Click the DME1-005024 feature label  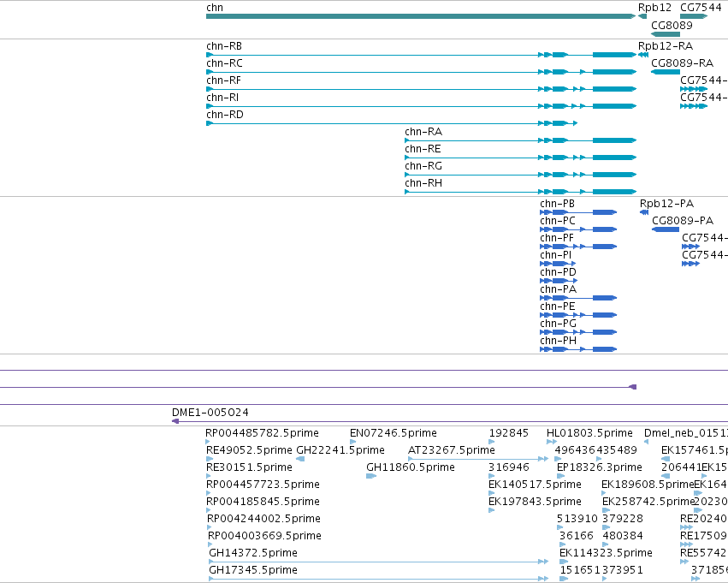tap(210, 413)
